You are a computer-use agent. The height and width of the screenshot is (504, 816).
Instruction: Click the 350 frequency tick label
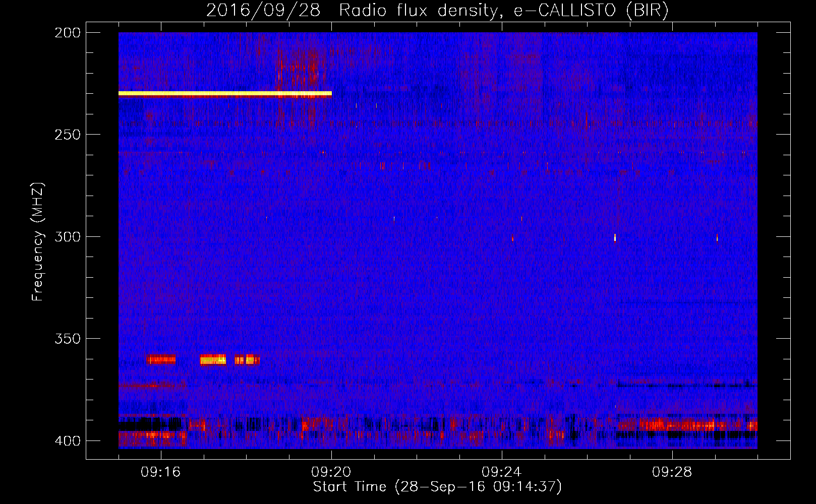68,339
